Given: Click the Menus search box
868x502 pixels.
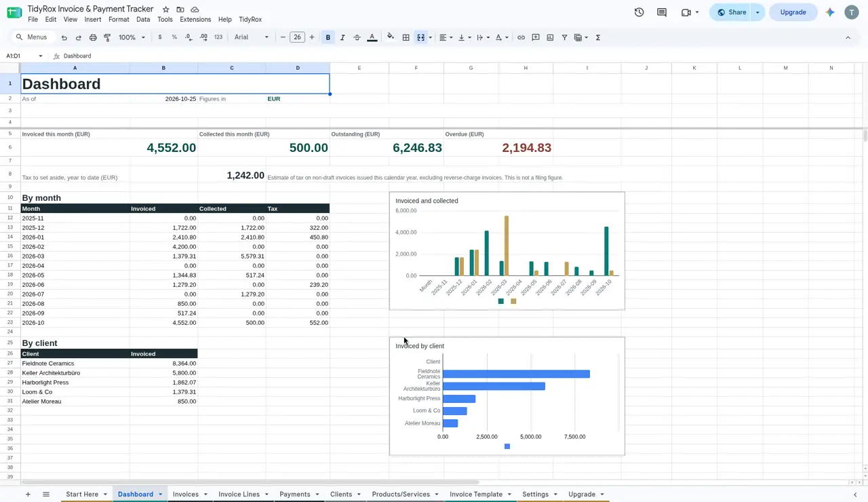Looking at the screenshot, I should pos(33,37).
